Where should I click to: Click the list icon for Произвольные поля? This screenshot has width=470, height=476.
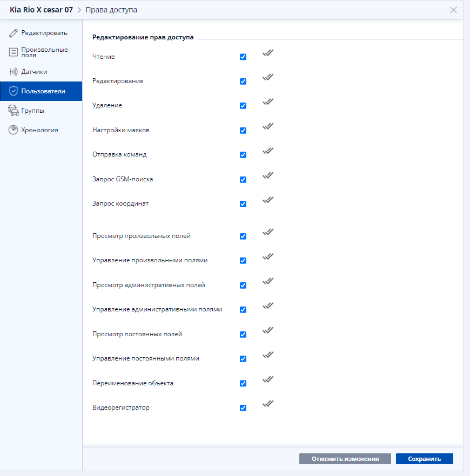[14, 52]
